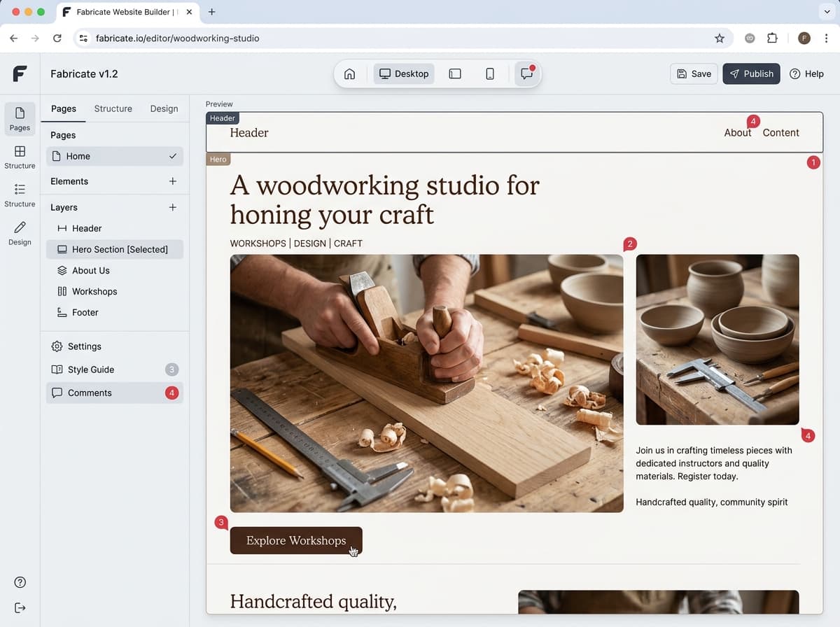Open the Style Guide item
Screen dimensions: 840x627
coord(115,369)
